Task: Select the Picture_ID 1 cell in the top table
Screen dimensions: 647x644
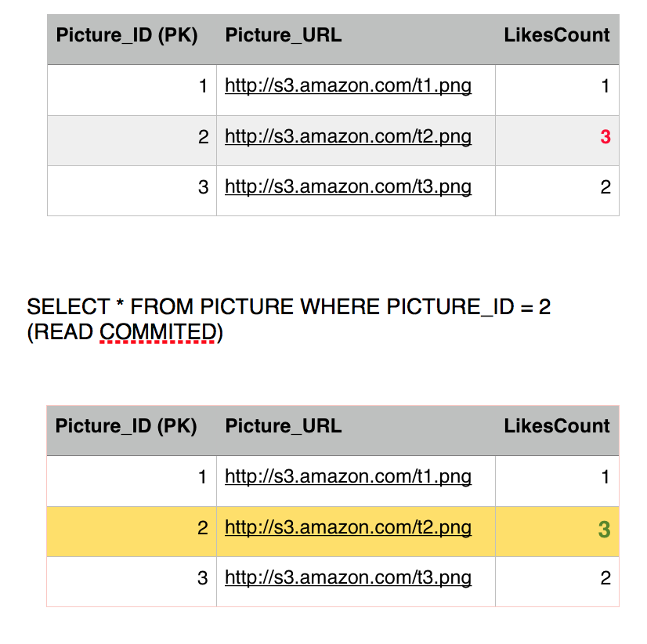Action: point(132,86)
